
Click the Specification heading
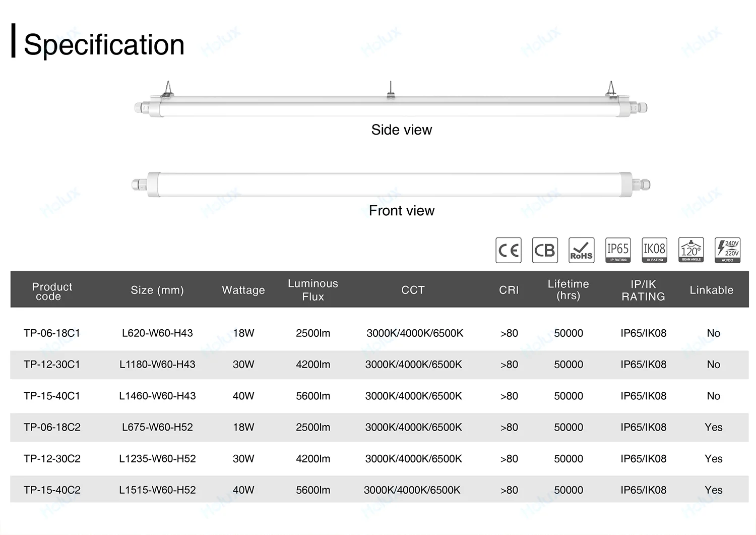pos(104,44)
